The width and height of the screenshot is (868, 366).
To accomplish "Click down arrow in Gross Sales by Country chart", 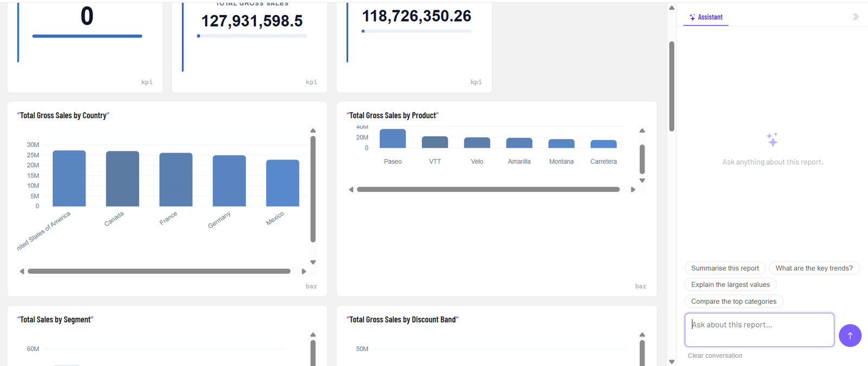I will [x=313, y=262].
